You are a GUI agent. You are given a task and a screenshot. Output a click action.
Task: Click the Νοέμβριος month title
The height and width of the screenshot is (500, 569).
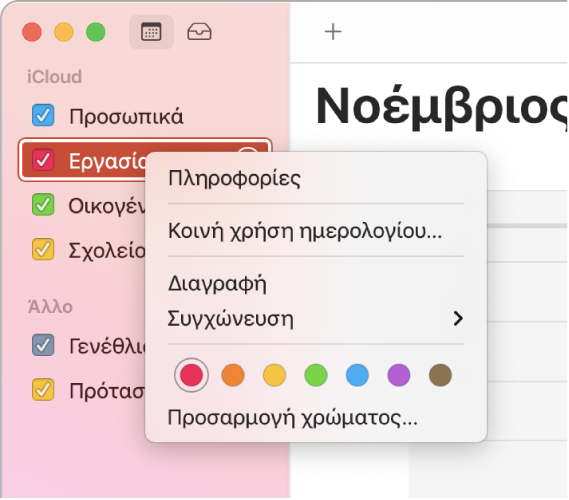[x=441, y=108]
